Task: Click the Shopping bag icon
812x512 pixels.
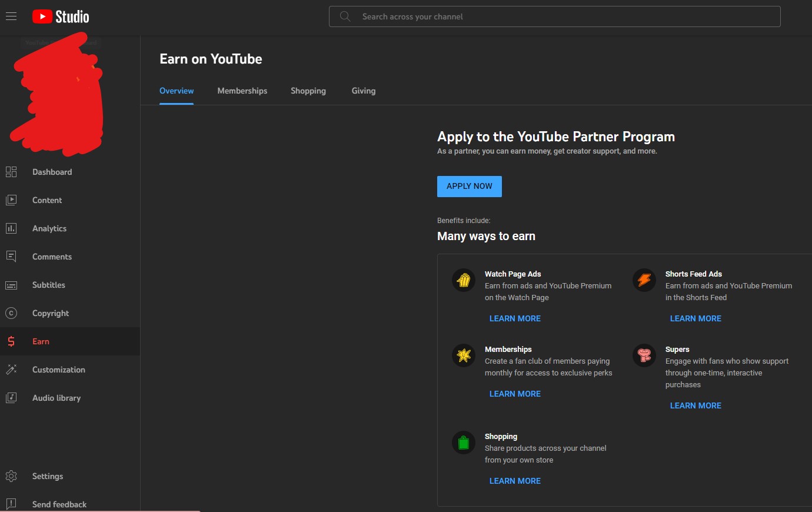Action: click(x=464, y=443)
